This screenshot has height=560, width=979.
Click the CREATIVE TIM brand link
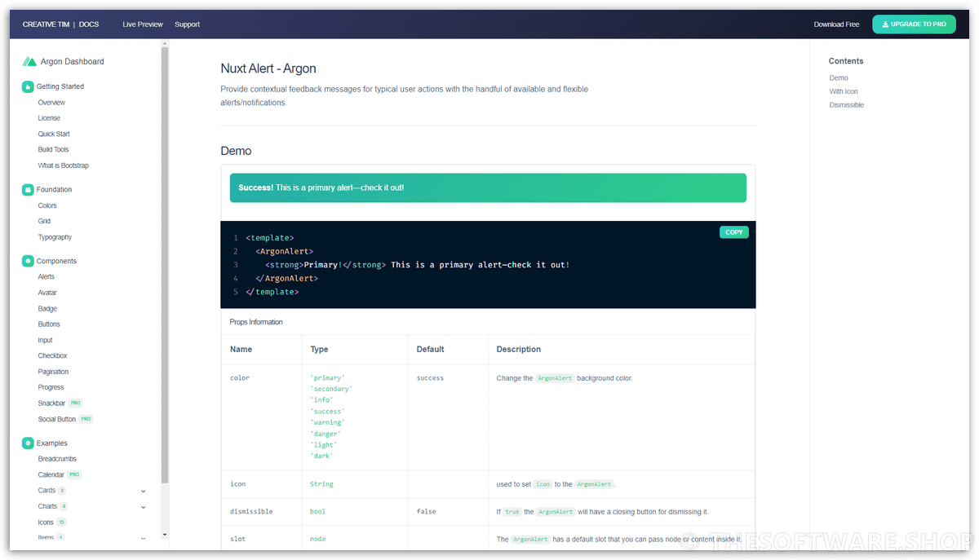pyautogui.click(x=46, y=24)
